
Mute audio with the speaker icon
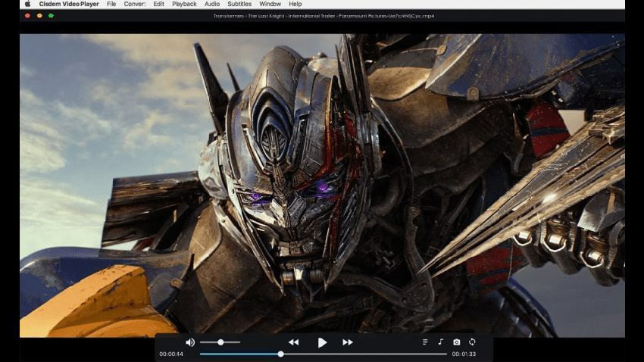pyautogui.click(x=189, y=342)
